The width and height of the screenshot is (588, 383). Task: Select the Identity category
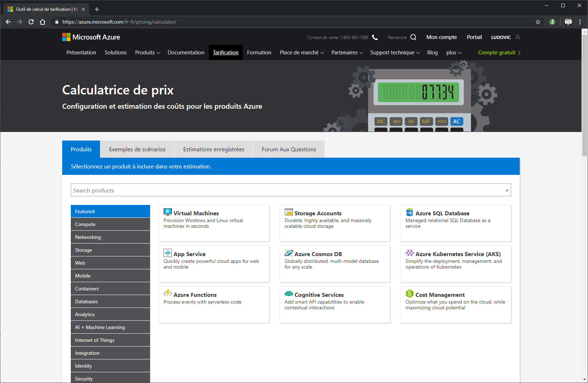pos(110,366)
